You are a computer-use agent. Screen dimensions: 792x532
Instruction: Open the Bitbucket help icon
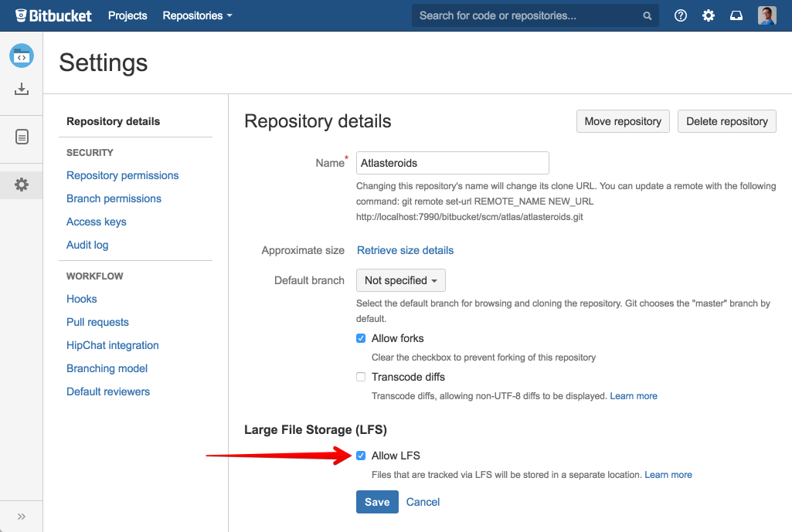tap(680, 15)
